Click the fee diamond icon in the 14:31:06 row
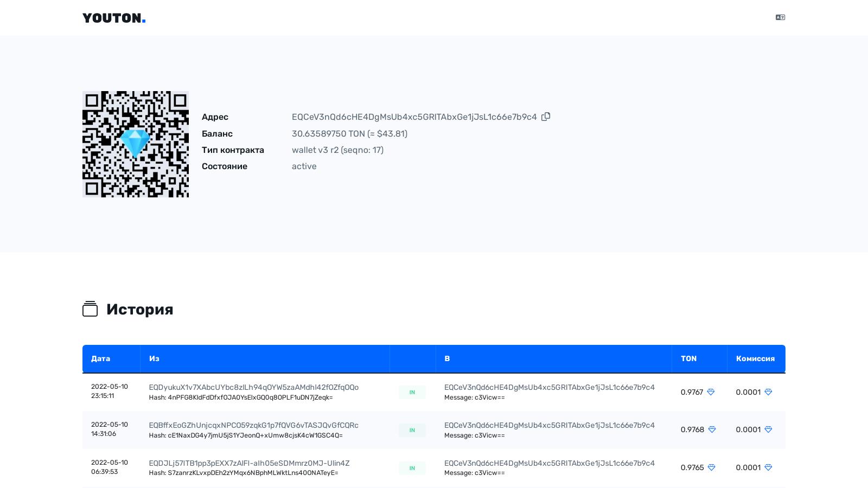The image size is (868, 488). tap(768, 429)
